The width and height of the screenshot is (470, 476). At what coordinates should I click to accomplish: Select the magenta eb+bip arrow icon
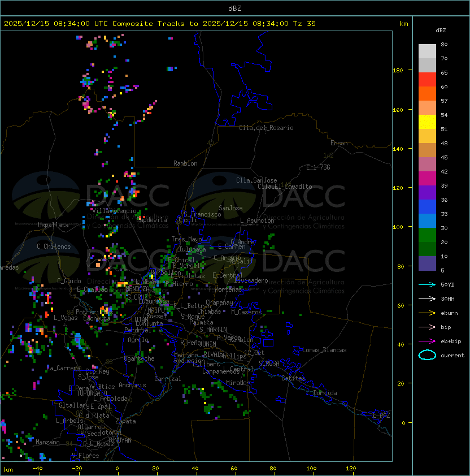coord(427,341)
